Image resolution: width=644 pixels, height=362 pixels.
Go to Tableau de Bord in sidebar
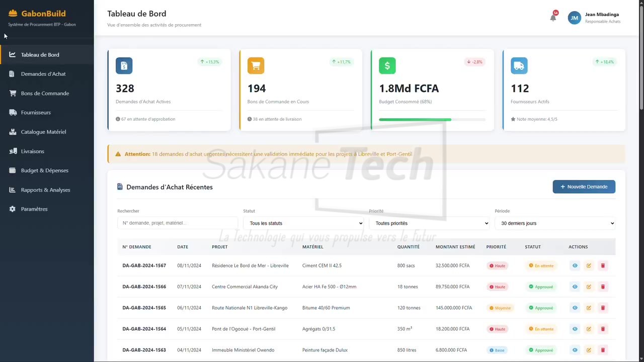[x=47, y=55]
